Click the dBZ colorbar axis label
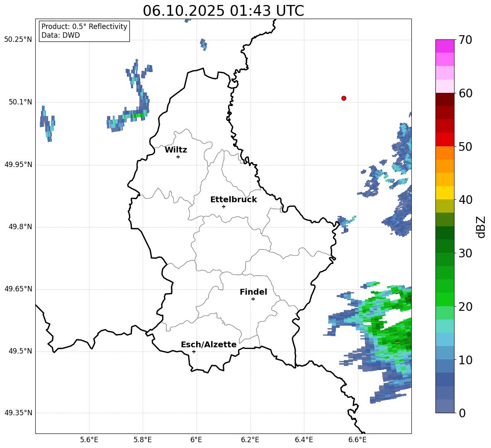The width and height of the screenshot is (491, 448). (481, 227)
